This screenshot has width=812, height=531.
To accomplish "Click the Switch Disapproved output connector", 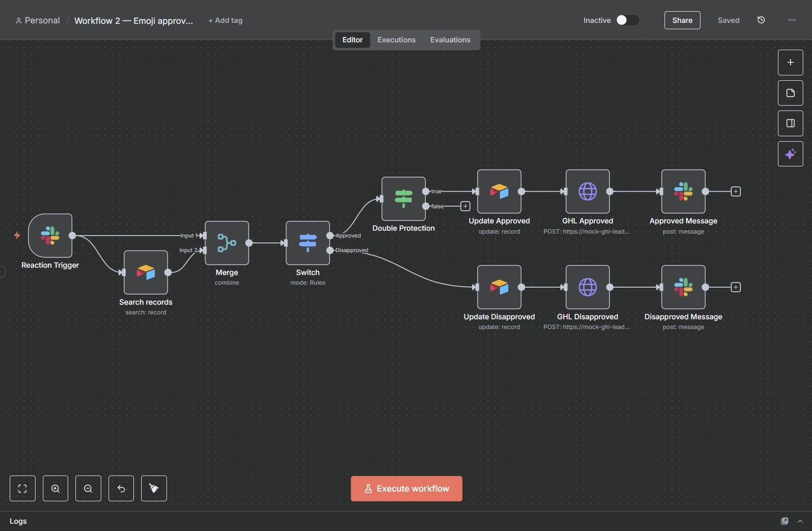I will pyautogui.click(x=330, y=250).
